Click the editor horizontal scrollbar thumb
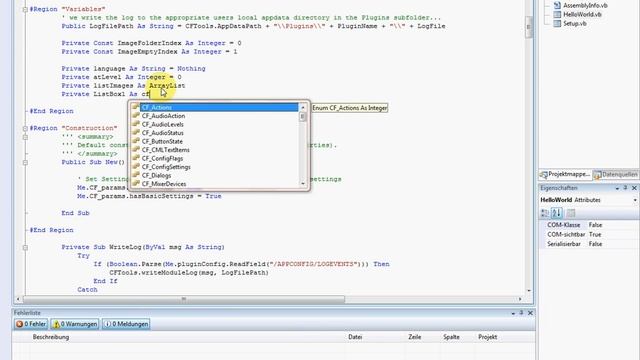 click(184, 299)
